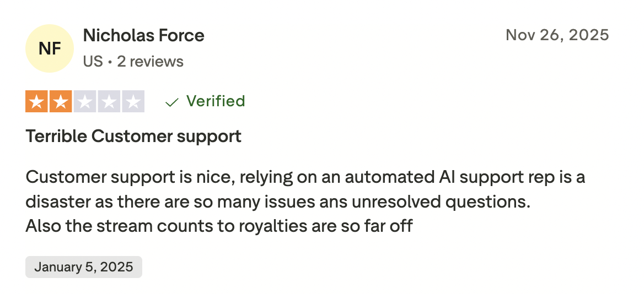Open the reviewer's 2 reviews link
This screenshot has width=644, height=294.
coord(150,61)
